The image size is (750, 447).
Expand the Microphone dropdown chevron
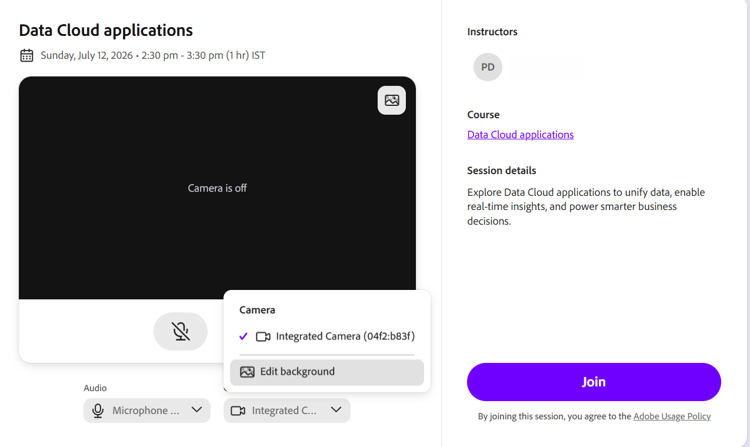(x=197, y=410)
